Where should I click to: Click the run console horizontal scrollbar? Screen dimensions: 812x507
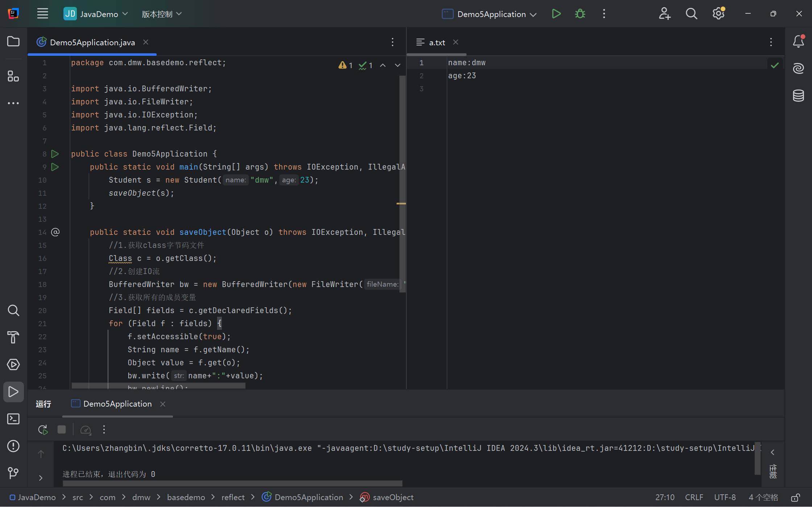tap(232, 483)
